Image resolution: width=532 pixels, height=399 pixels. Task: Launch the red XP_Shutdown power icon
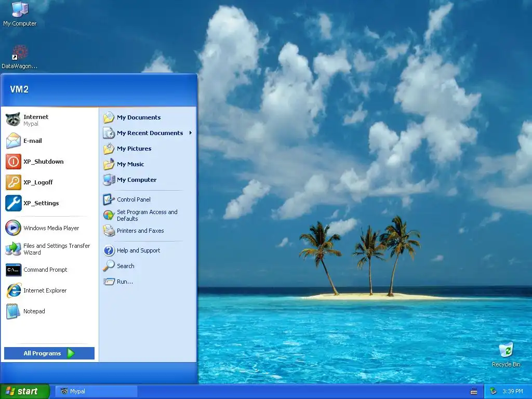(x=13, y=162)
